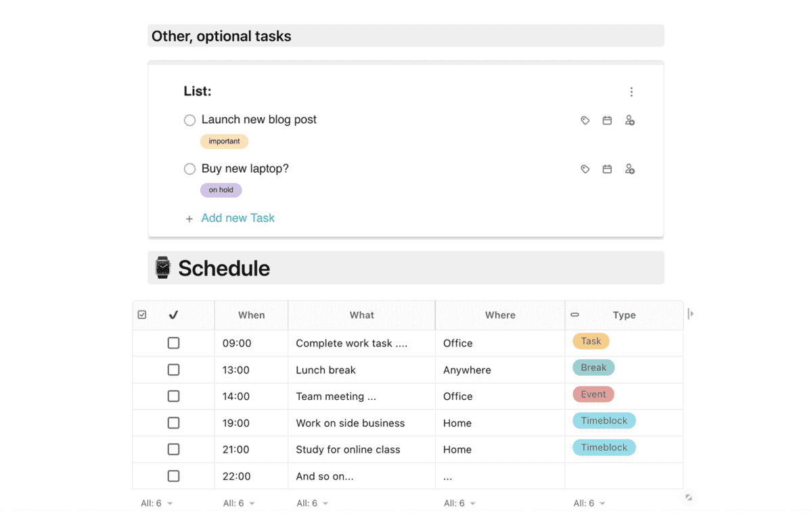Mark Launch new blog post as complete
This screenshot has height=525, width=812.
click(x=189, y=120)
